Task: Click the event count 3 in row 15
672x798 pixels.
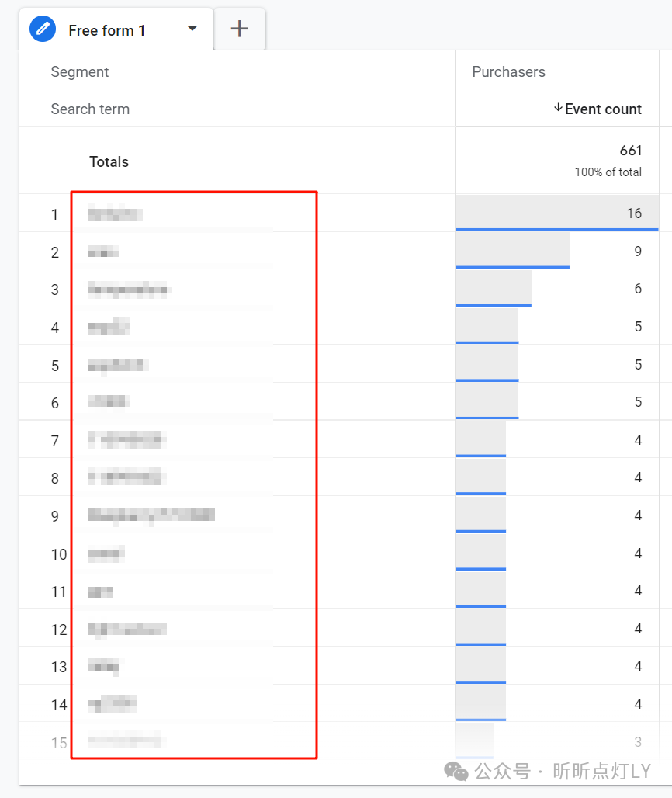Action: point(638,742)
